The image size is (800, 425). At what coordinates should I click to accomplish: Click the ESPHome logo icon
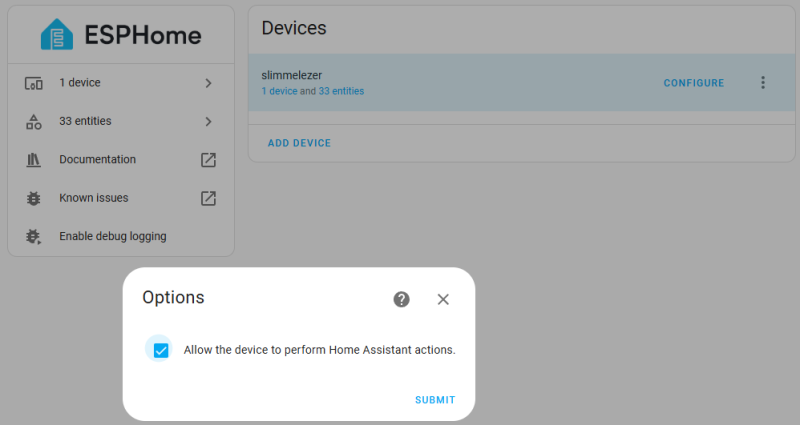click(57, 36)
